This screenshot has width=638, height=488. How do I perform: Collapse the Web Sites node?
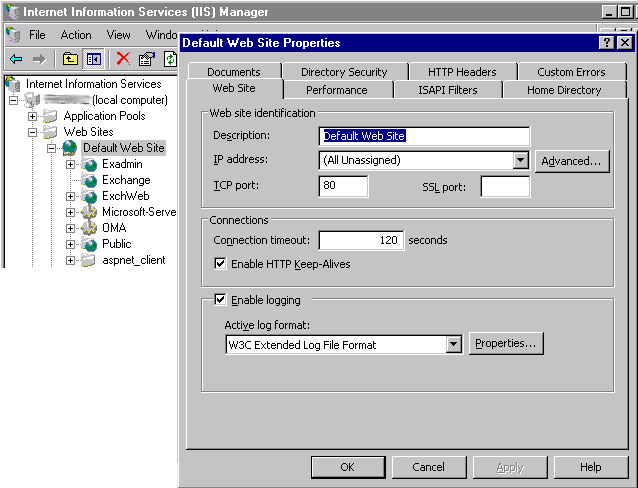coord(33,132)
